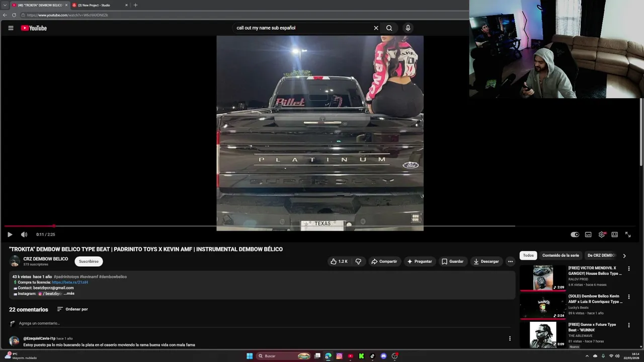Open the taskbar Buscar search box
The width and height of the screenshot is (644, 362).
284,356
